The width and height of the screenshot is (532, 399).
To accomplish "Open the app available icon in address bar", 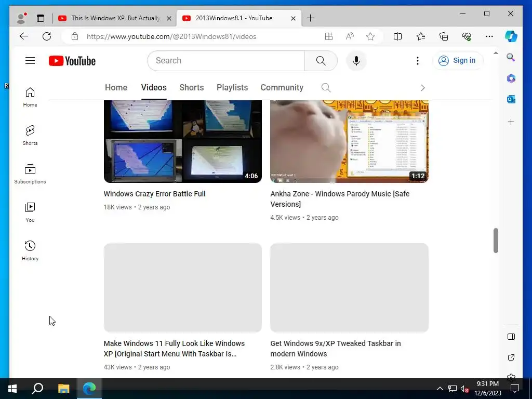I will click(x=328, y=36).
